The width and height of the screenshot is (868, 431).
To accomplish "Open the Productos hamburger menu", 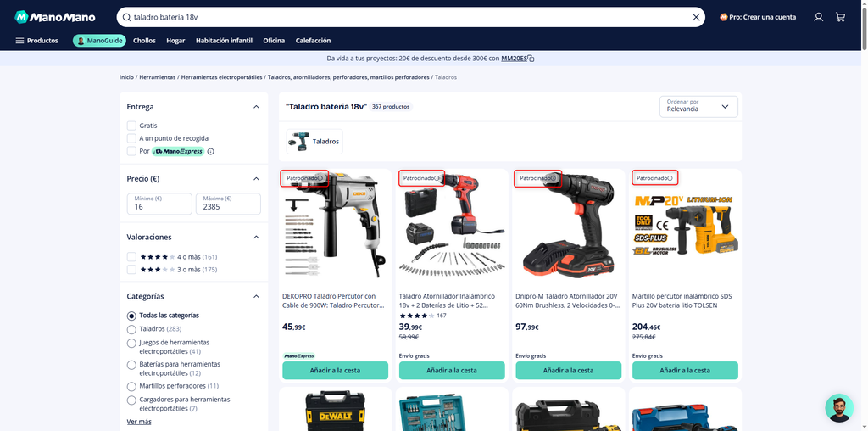I will 36,41.
